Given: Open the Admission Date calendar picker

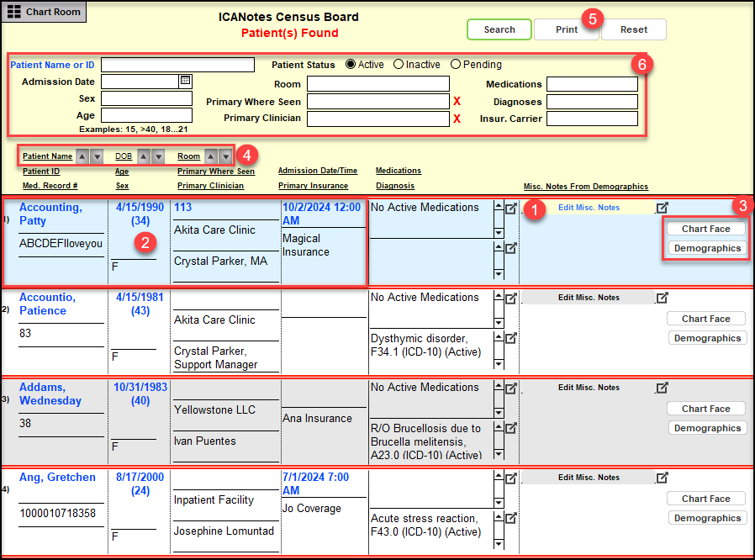Looking at the screenshot, I should [x=186, y=82].
